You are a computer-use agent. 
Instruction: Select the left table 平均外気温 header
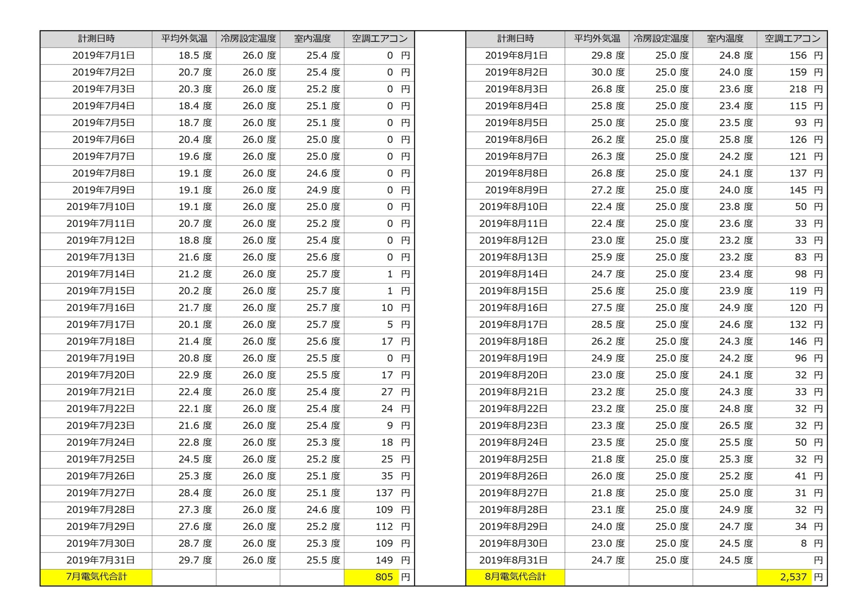(184, 39)
